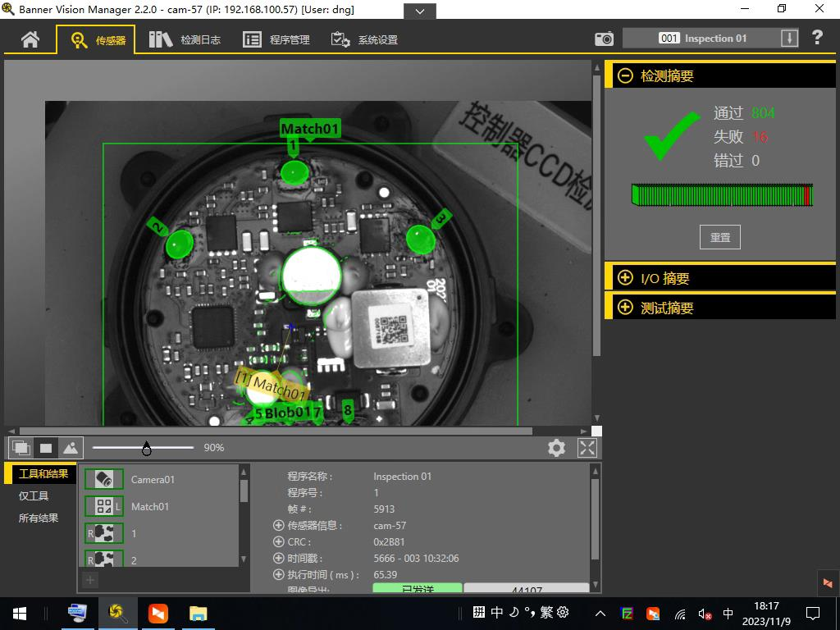Go to the Home screen icon
Screen dimensions: 840x630
[30, 39]
